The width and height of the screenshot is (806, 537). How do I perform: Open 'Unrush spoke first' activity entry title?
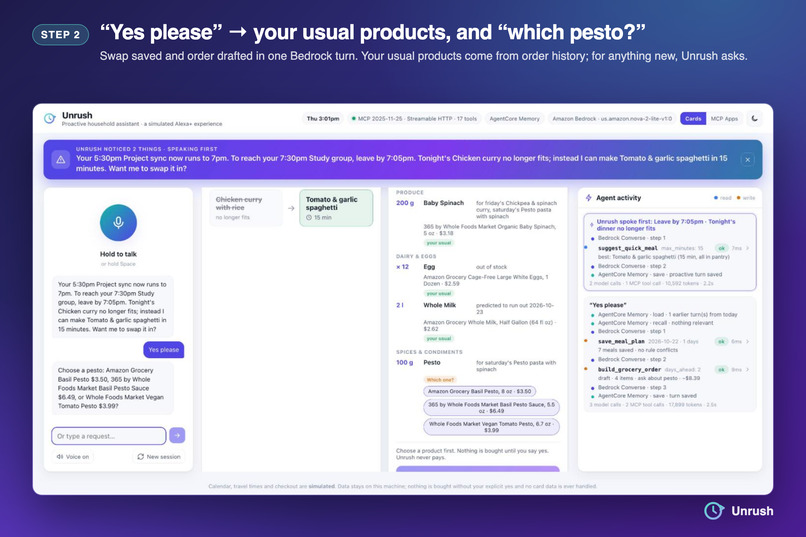pyautogui.click(x=666, y=225)
